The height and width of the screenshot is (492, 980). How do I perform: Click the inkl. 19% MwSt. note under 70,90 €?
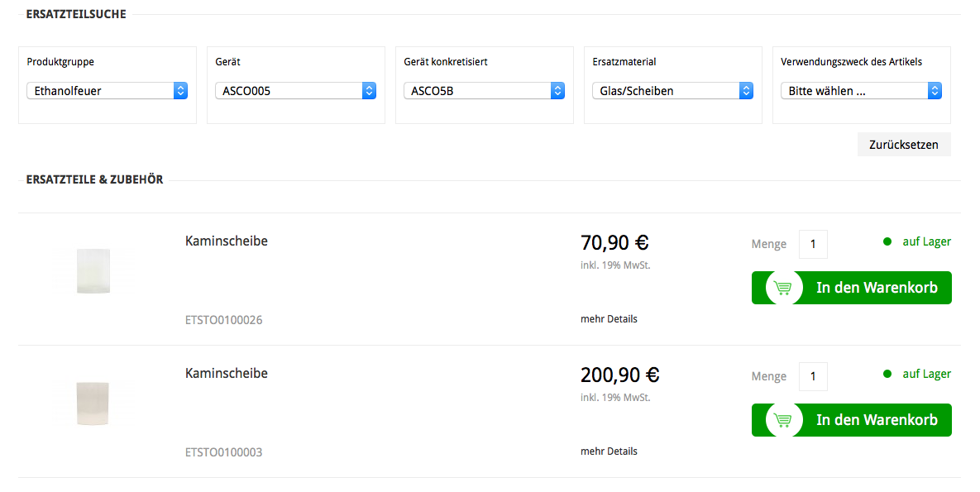pyautogui.click(x=615, y=265)
